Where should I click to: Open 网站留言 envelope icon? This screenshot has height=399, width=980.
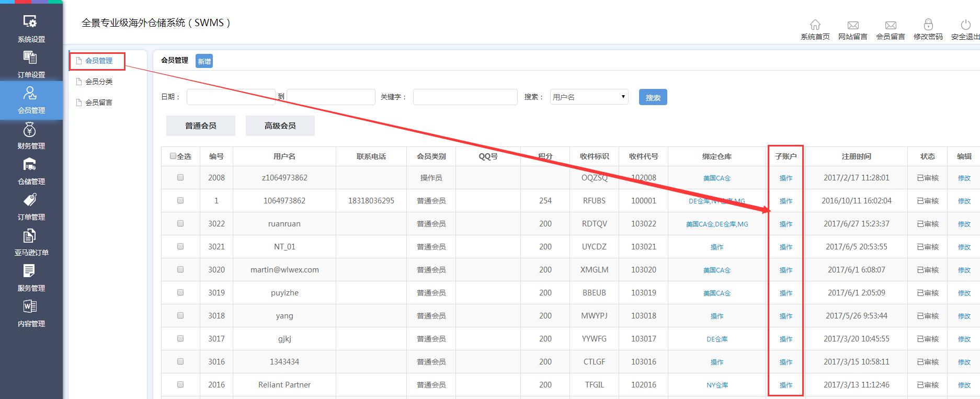click(x=852, y=25)
